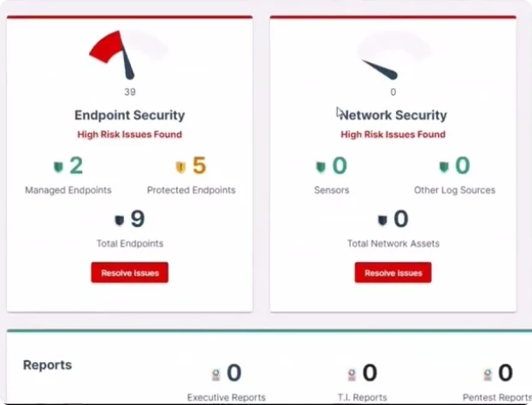
Task: Click Resolve Issues under Endpoint Security
Action: pos(130,272)
